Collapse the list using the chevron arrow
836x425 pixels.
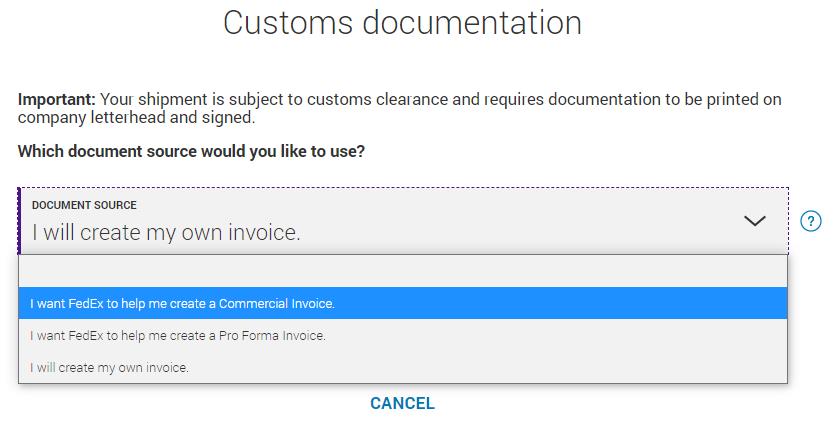pyautogui.click(x=754, y=221)
